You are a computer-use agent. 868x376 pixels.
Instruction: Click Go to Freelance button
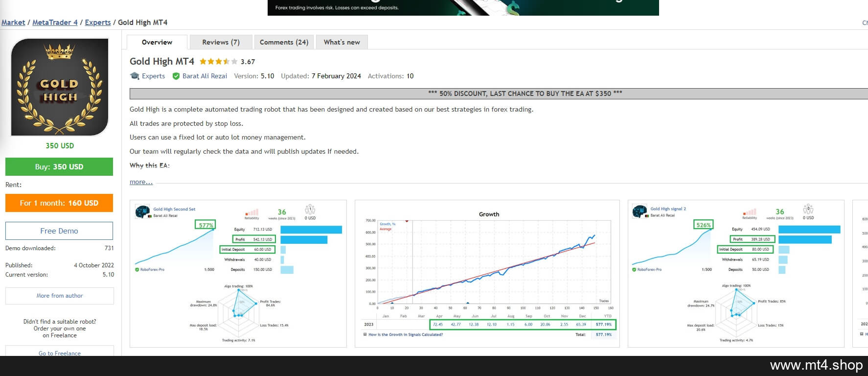60,351
